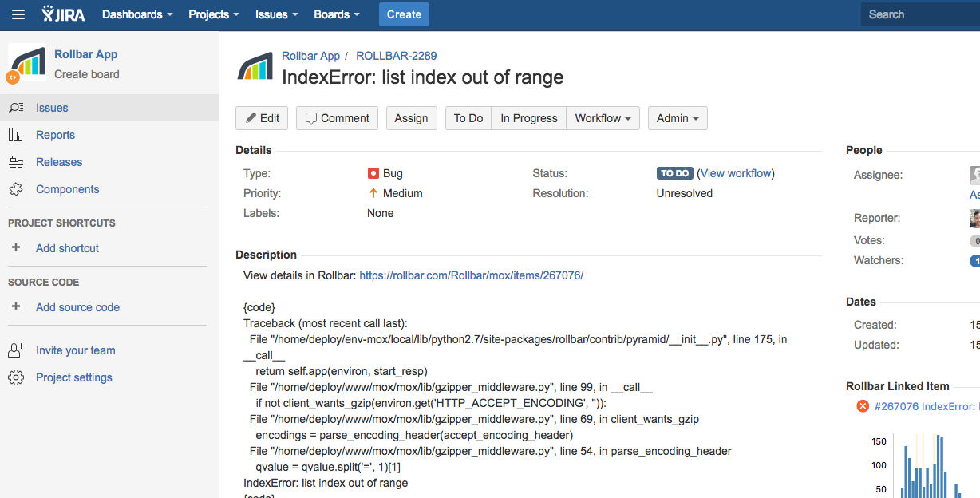Open the Projects menu
This screenshot has width=980, height=498.
pos(214,14)
